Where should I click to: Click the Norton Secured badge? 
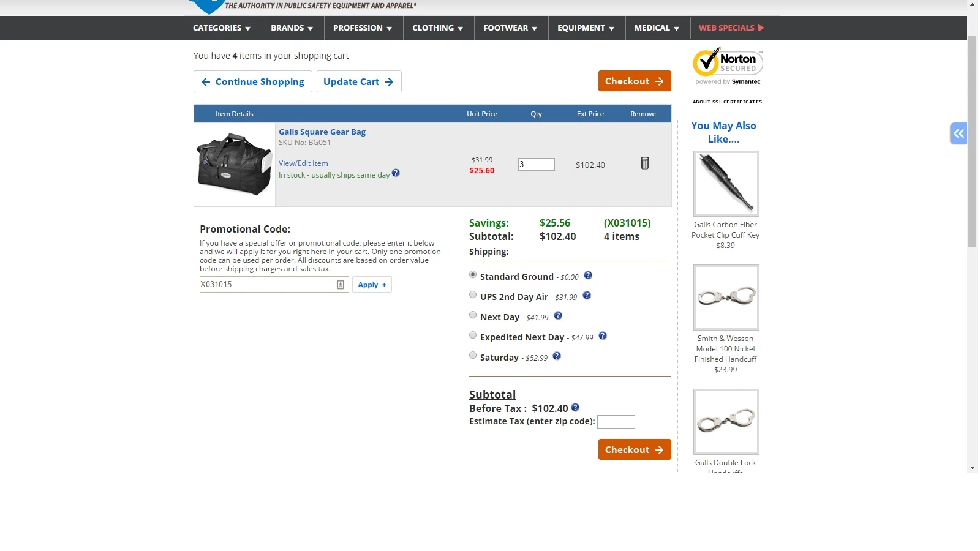click(728, 66)
